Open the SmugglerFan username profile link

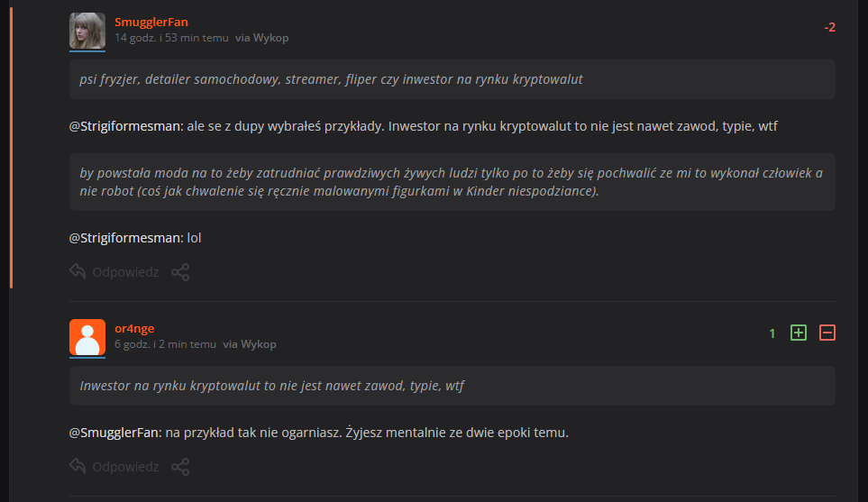(x=151, y=22)
